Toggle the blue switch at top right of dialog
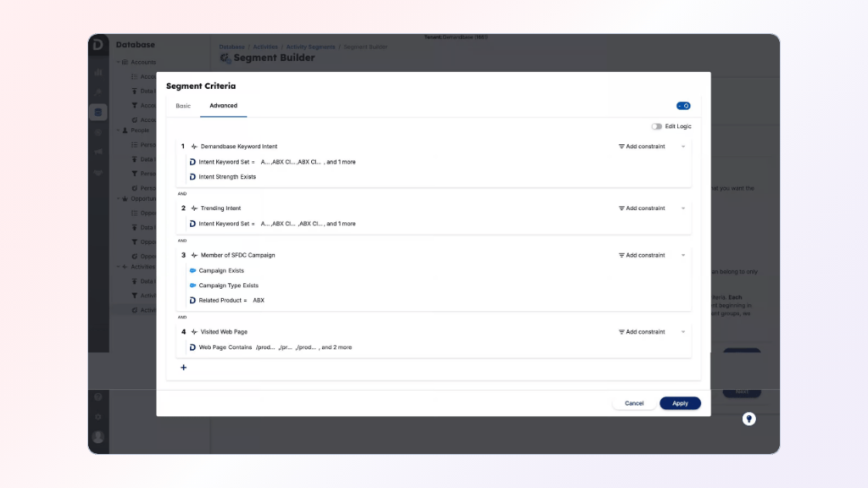The height and width of the screenshot is (488, 868). point(683,106)
